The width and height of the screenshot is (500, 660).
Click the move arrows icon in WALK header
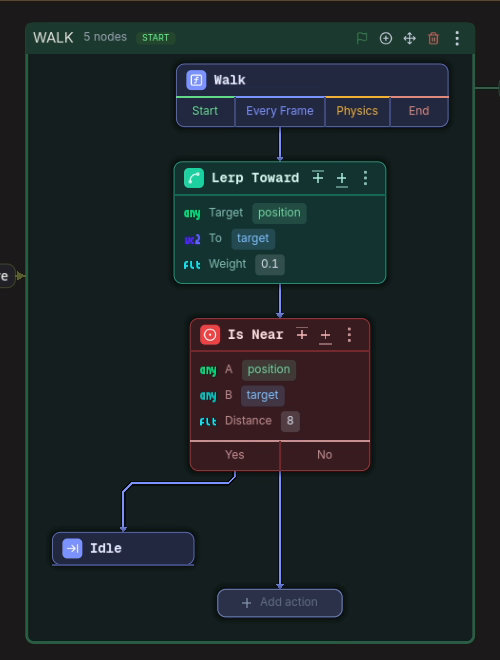tap(410, 38)
